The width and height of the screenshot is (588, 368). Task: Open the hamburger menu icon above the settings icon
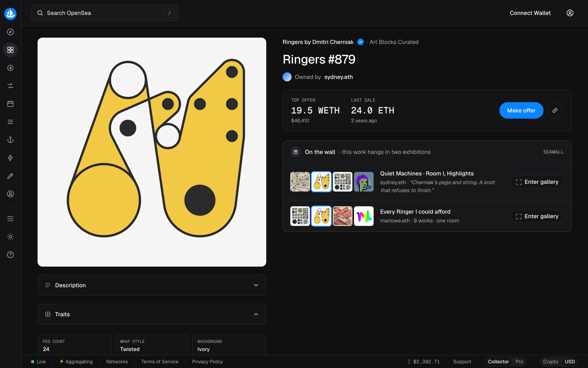pos(10,219)
